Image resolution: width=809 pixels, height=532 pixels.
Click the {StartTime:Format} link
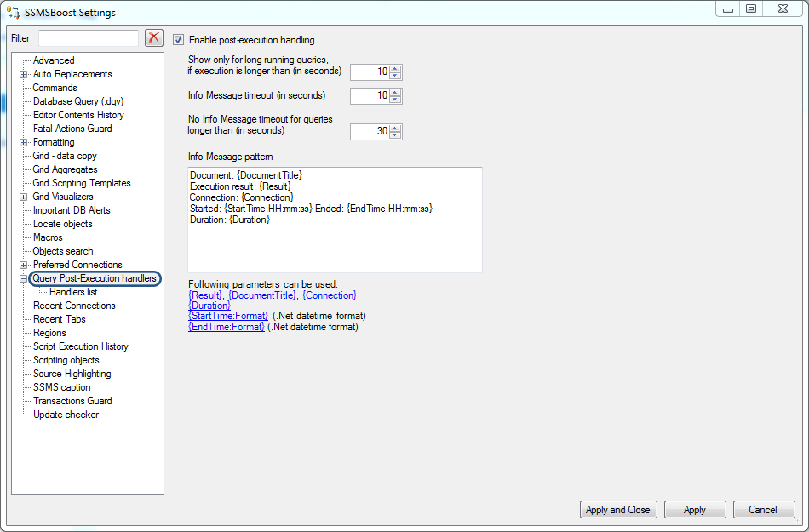[228, 316]
